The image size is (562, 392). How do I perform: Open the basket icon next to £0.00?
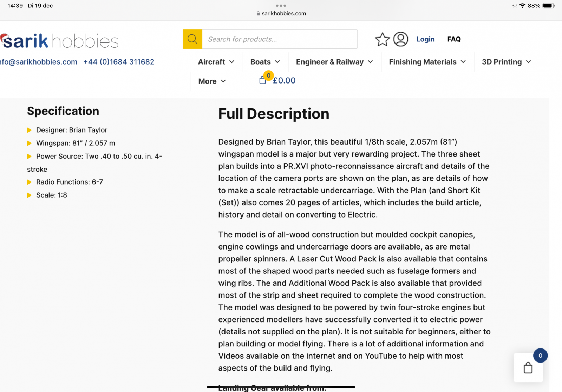coord(262,80)
